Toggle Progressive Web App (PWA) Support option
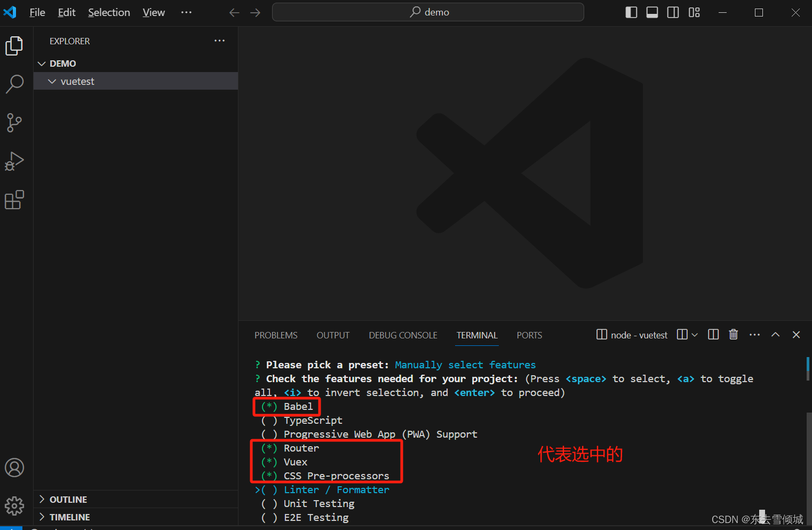 pyautogui.click(x=369, y=434)
